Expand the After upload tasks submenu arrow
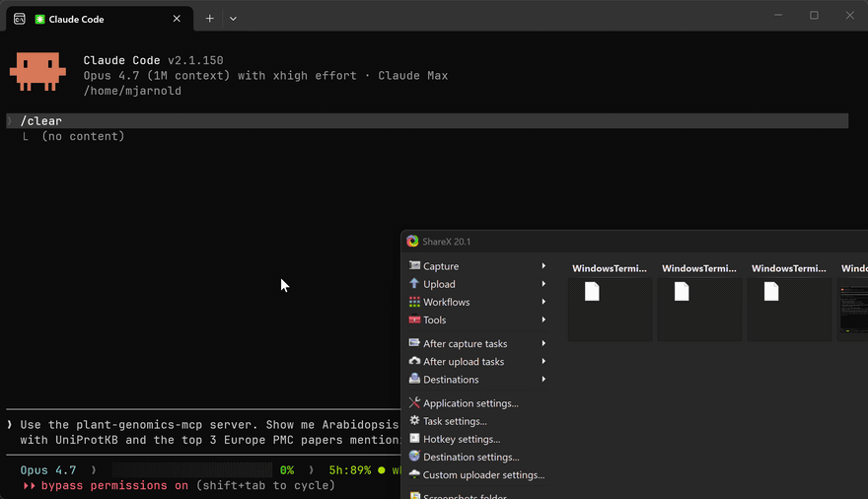Viewport: 868px width, 499px height. [543, 361]
